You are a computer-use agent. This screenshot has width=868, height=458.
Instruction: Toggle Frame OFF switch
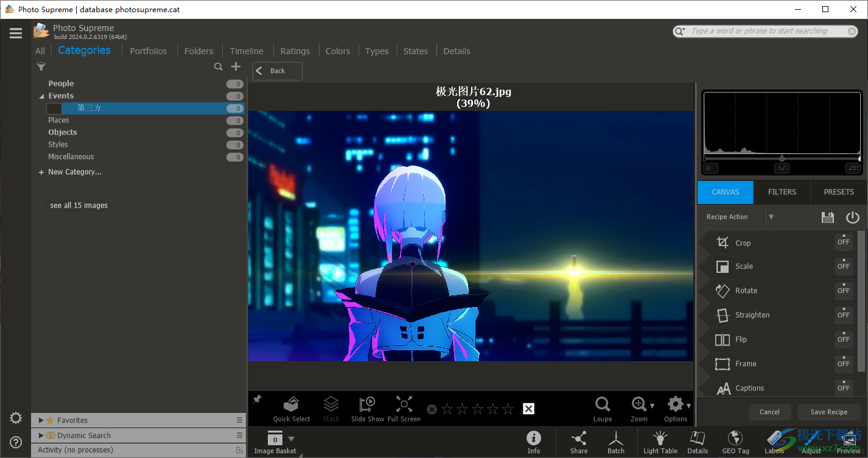844,364
